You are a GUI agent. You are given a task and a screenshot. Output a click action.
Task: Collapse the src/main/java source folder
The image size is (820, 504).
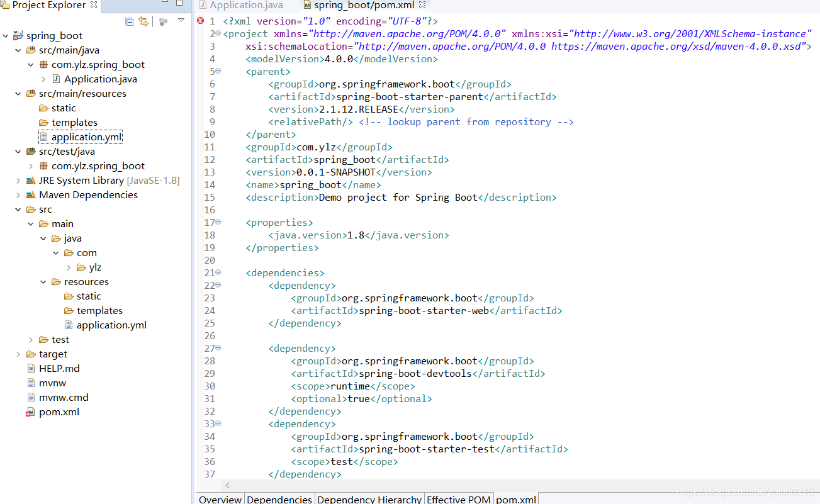tap(18, 50)
